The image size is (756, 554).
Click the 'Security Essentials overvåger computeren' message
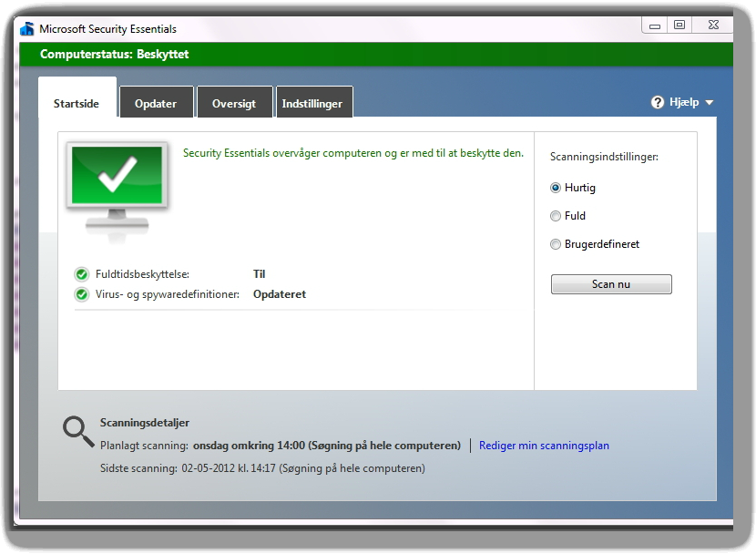[352, 153]
